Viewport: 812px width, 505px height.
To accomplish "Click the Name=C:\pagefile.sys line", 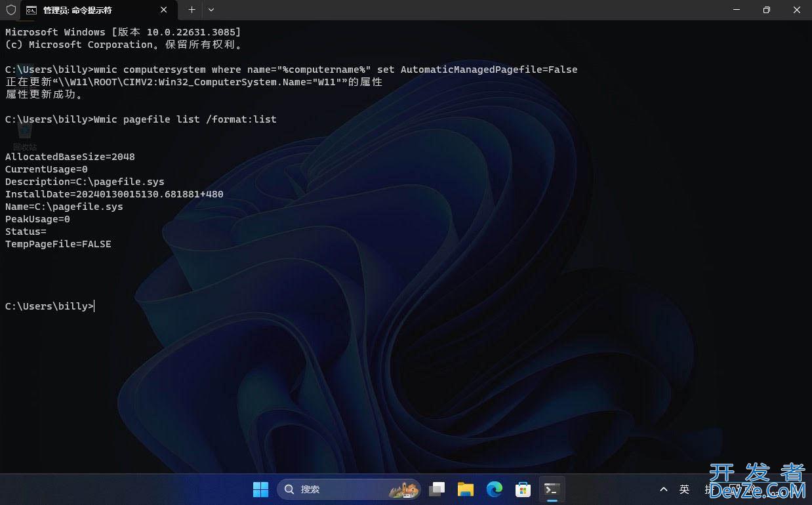I will pos(64,207).
